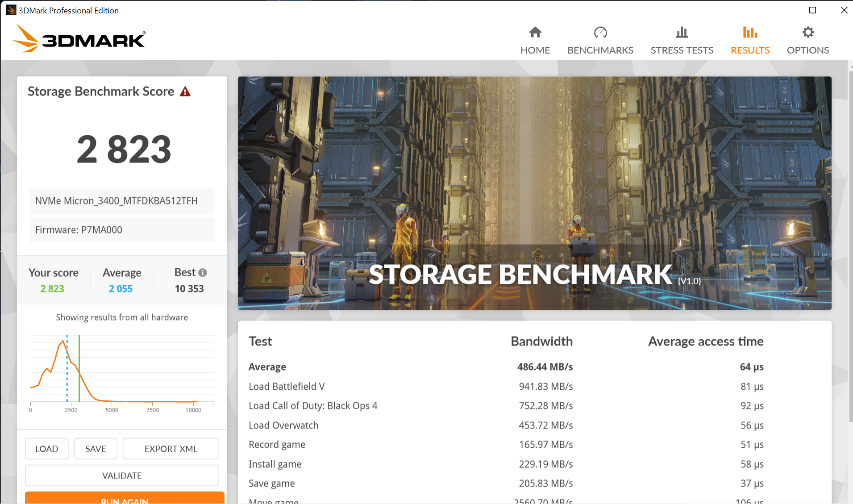Click the red warning triangle next to score title
Viewport: 853px width, 504px height.
click(185, 92)
